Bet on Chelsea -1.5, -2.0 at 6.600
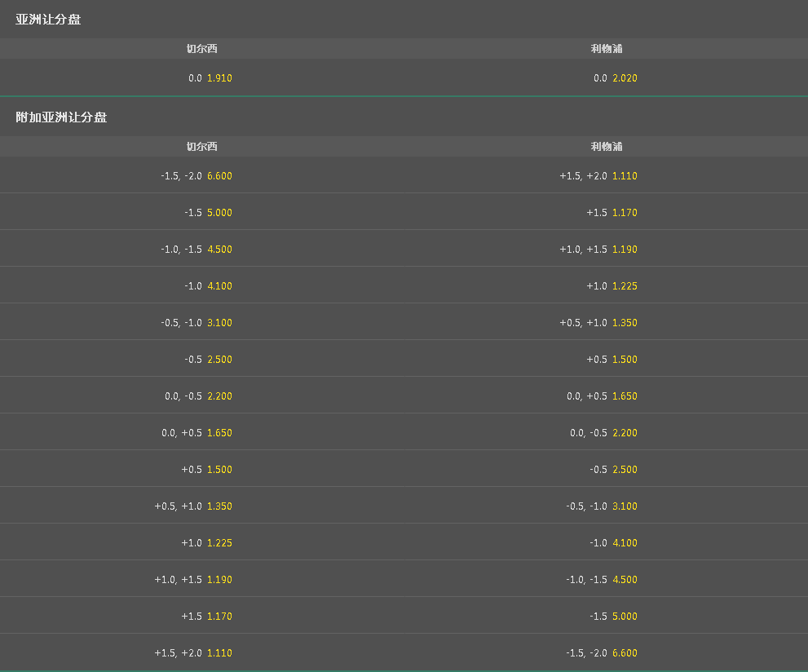 [198, 175]
